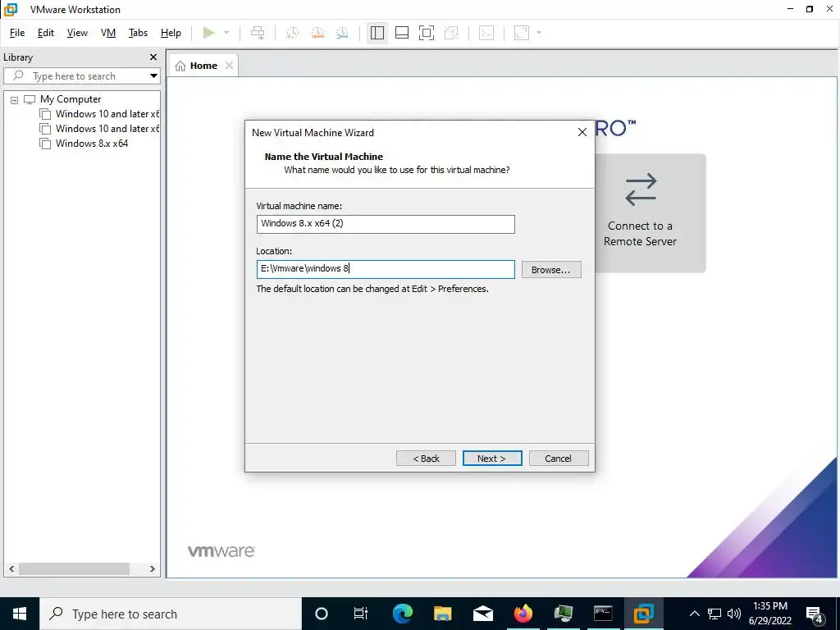The width and height of the screenshot is (840, 630).
Task: Click the Enter Full Screen icon
Action: (427, 33)
